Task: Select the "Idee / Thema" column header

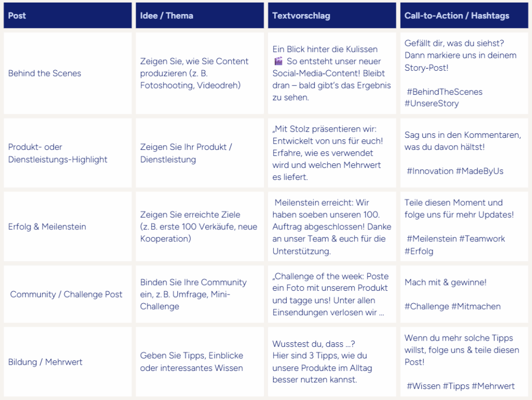Action: [167, 16]
